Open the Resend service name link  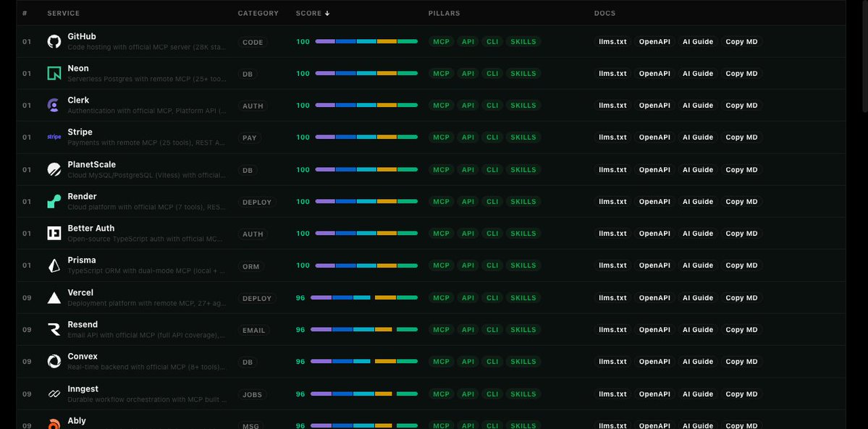tap(83, 324)
